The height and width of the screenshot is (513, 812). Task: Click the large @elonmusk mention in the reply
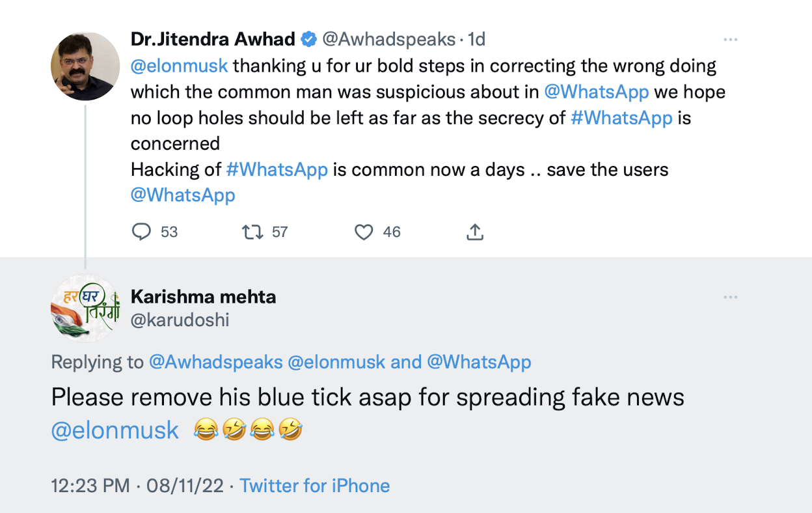point(115,430)
